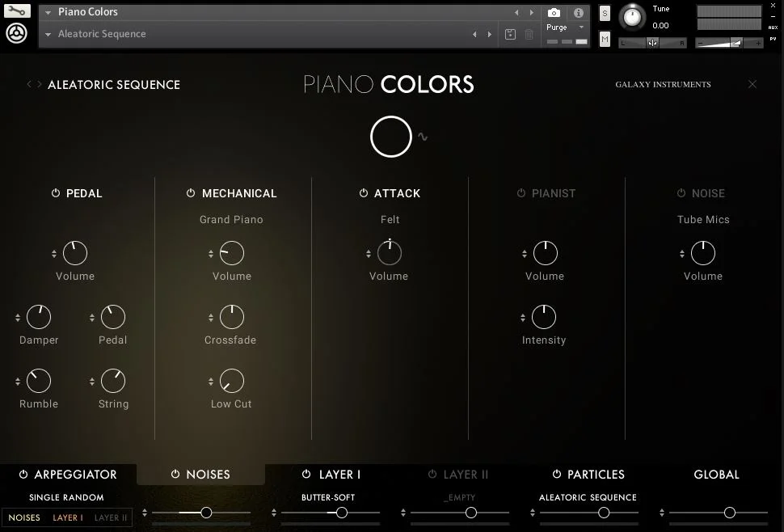This screenshot has width=784, height=532.
Task: Open the wrench instrument edit icon
Action: (17, 11)
